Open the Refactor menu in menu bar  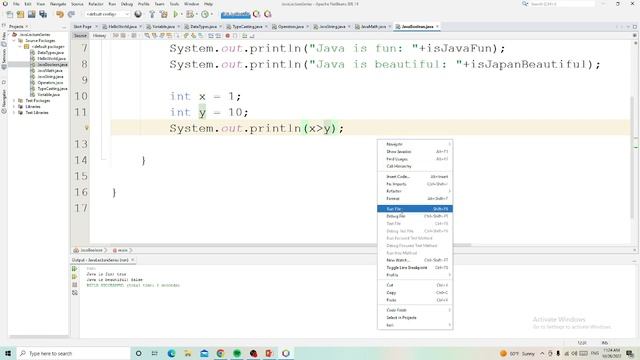click(x=96, y=4)
